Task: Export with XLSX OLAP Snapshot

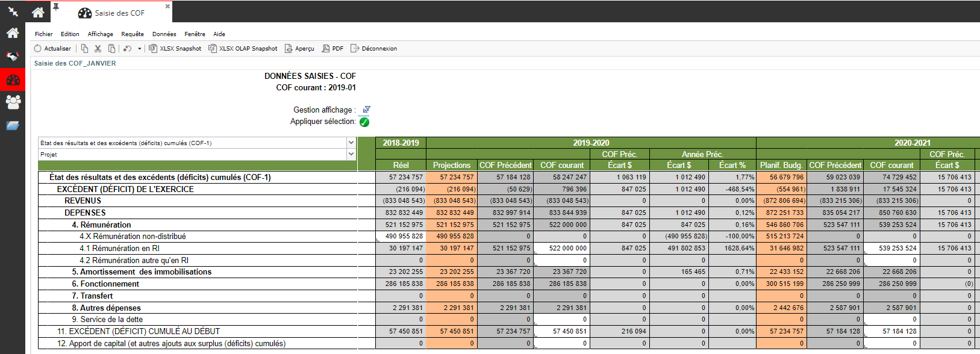Action: (243, 48)
